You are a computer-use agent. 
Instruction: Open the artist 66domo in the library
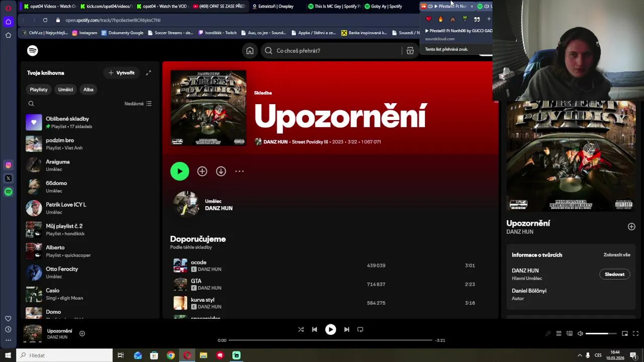(x=90, y=187)
